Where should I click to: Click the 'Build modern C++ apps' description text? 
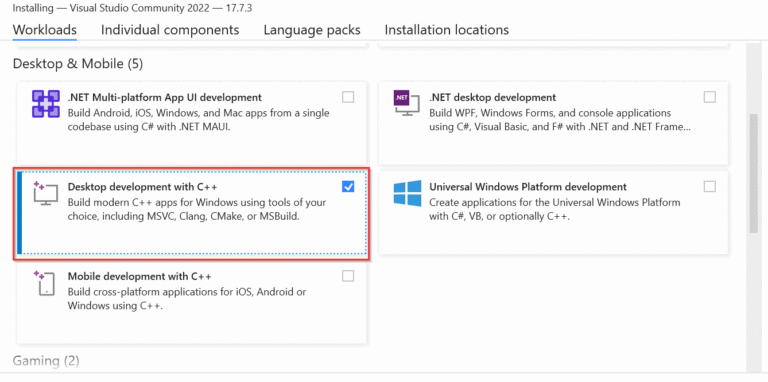coord(197,209)
